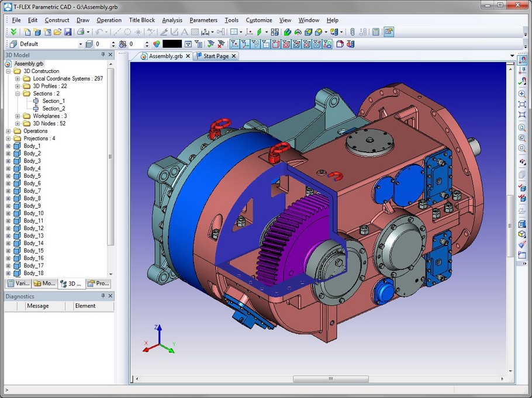
Task: Open the Default layer dropdown
Action: coord(81,44)
